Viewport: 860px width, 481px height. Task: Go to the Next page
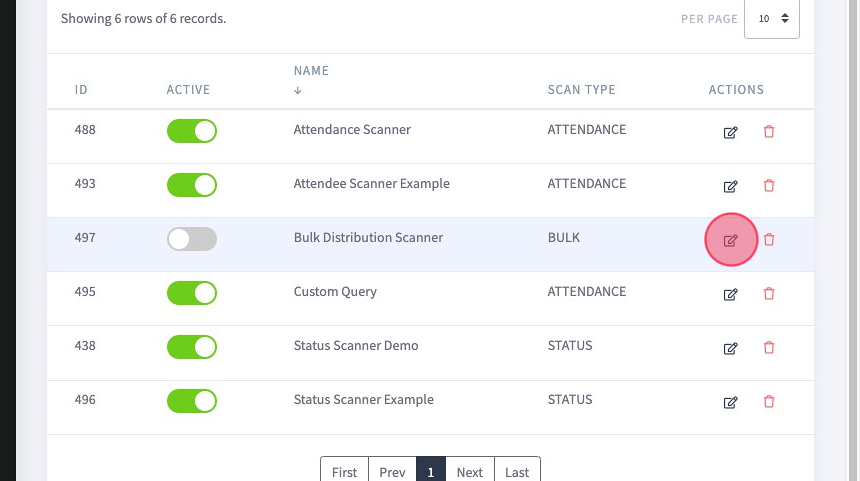[469, 472]
